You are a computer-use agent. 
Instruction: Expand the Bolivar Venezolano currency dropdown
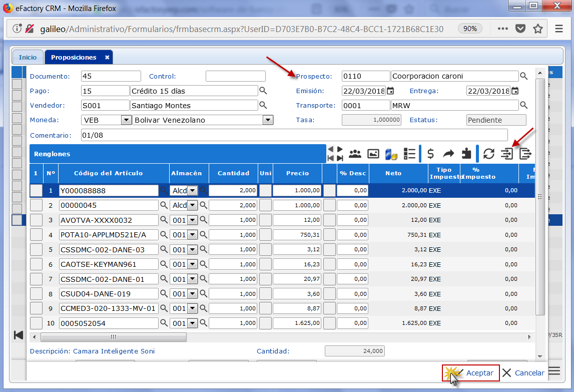click(268, 120)
